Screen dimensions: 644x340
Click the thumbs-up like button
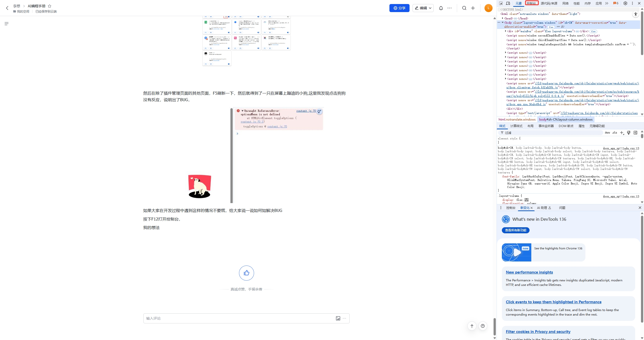[x=246, y=273]
